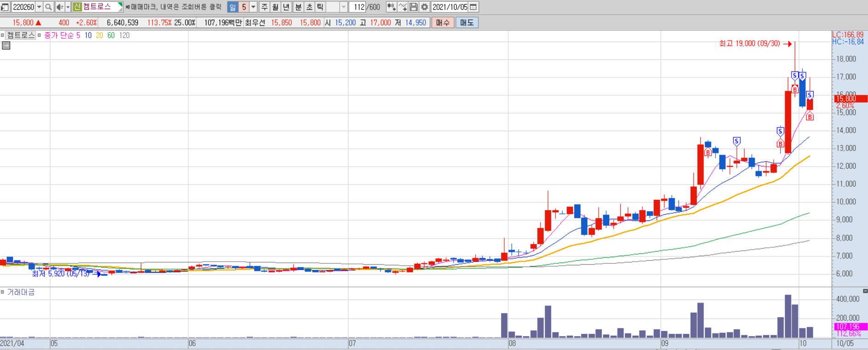Click the candlestick chart type icon
Viewport: 868px width, 350px height.
click(391, 7)
